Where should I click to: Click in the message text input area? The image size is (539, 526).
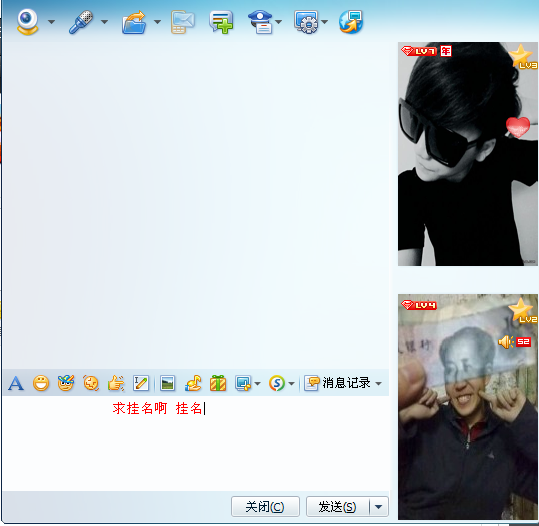click(196, 443)
